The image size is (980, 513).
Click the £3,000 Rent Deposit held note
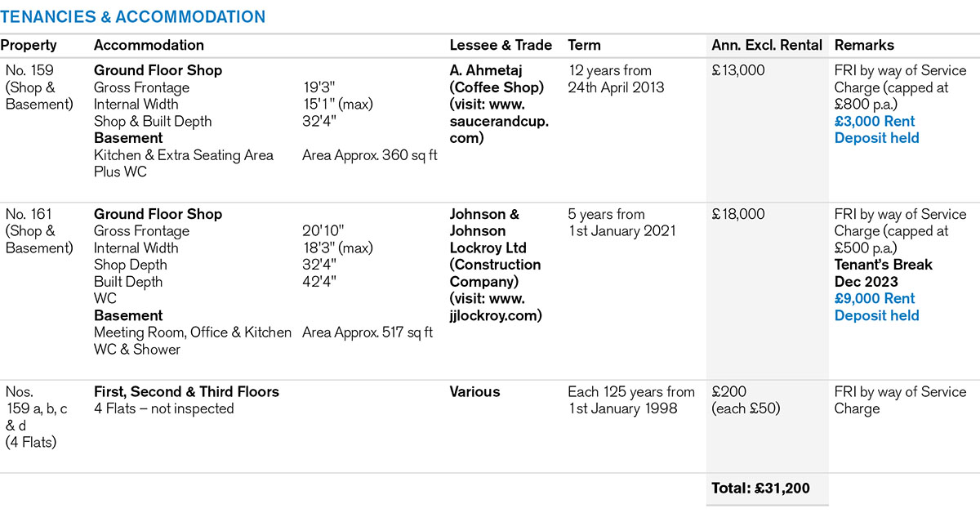(x=876, y=130)
